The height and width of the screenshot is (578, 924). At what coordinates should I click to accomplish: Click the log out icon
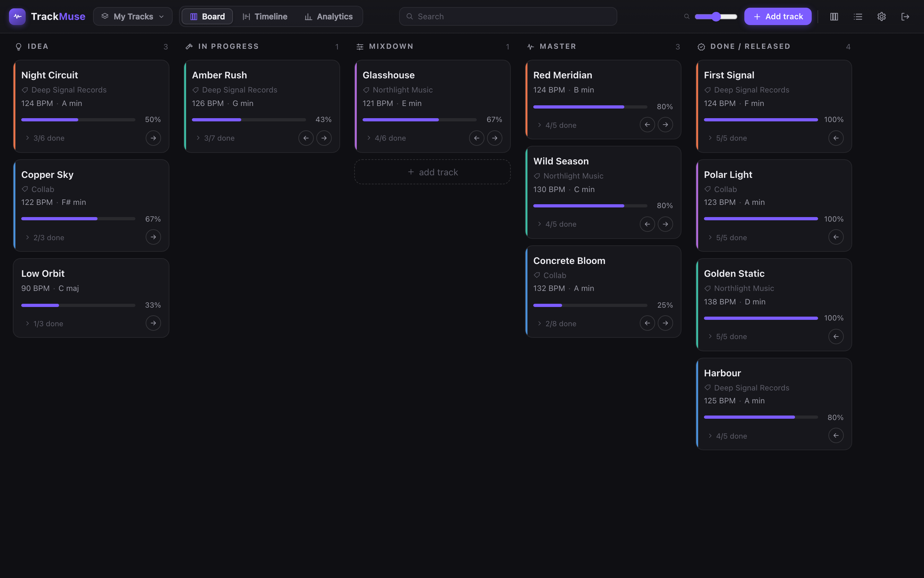coord(905,16)
